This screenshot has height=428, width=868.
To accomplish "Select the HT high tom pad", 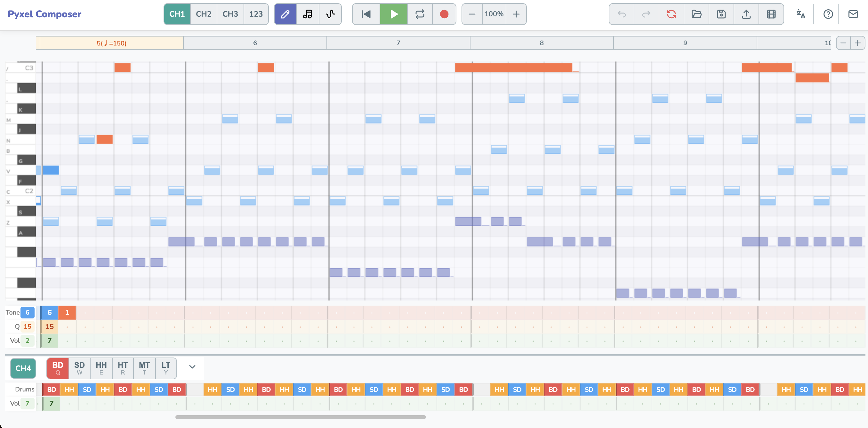I will pyautogui.click(x=123, y=368).
